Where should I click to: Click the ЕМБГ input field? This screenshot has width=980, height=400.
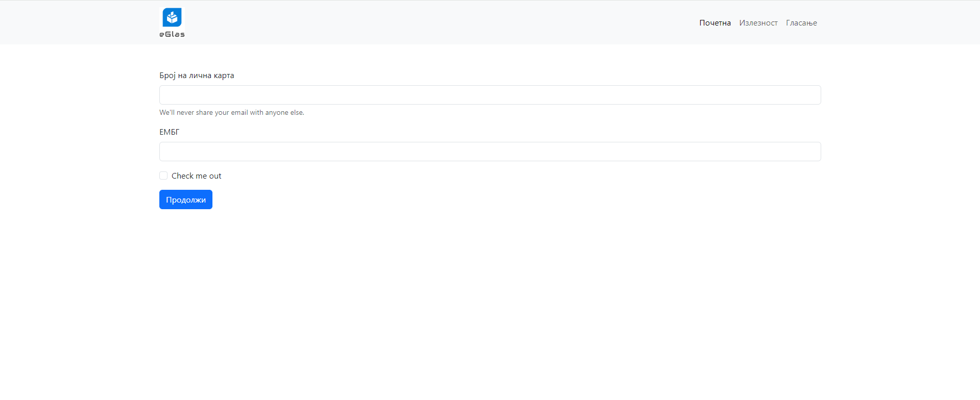[490, 152]
